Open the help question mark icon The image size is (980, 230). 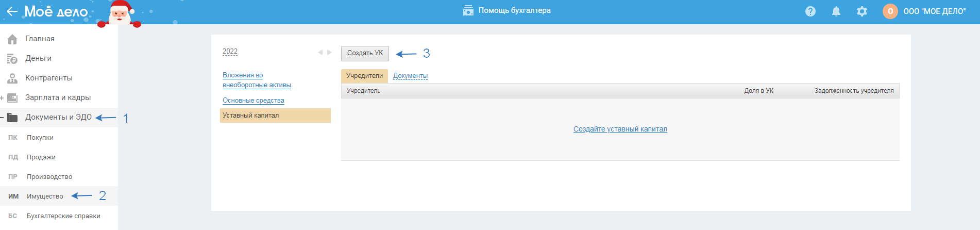coord(810,11)
